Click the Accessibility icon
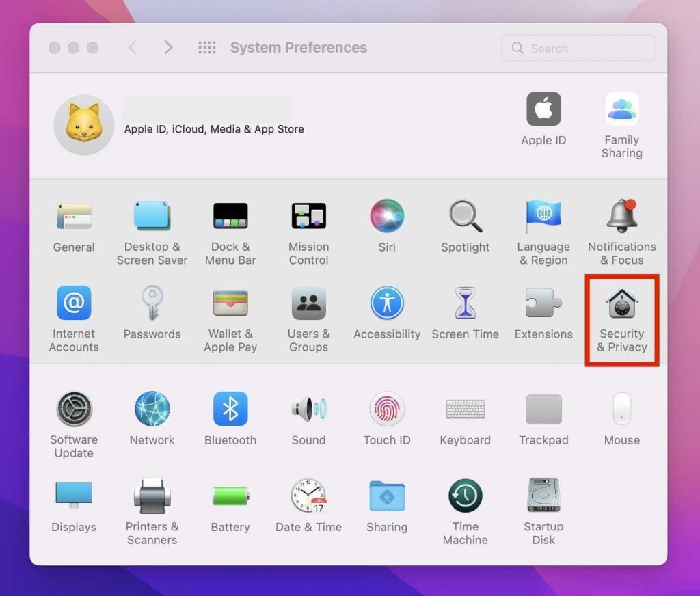Screen dimensions: 700x596 pos(387,303)
